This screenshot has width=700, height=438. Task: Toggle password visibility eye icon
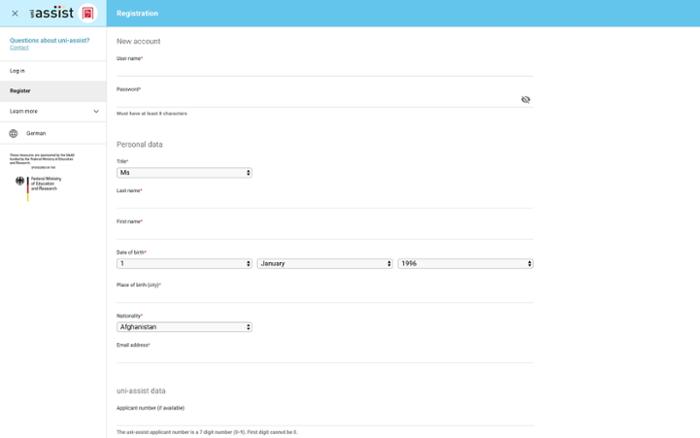525,100
